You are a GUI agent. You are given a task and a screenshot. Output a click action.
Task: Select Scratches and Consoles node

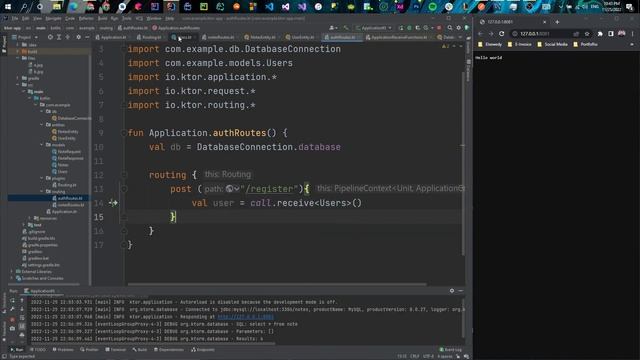click(40, 278)
